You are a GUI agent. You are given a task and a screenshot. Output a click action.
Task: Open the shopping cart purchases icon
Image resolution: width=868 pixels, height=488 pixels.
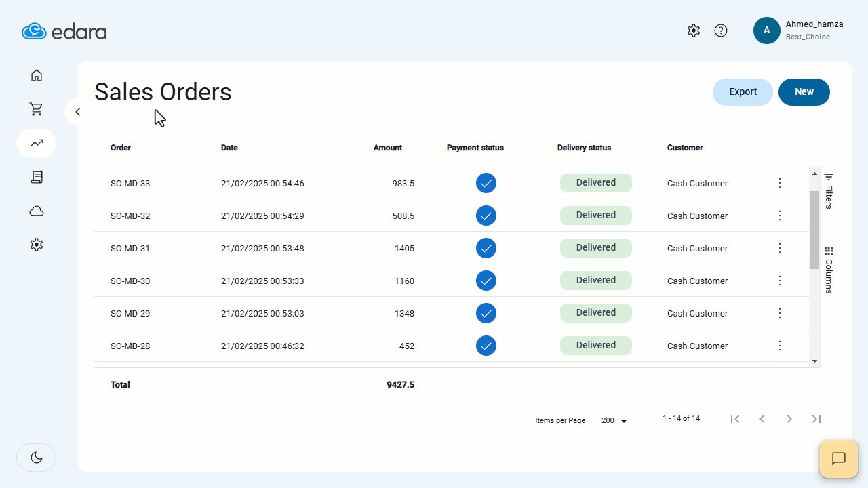(x=37, y=109)
